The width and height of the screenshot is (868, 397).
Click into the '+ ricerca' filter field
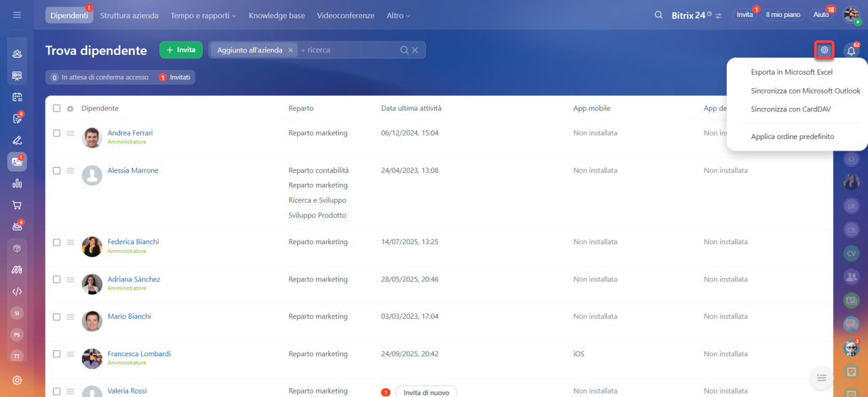pyautogui.click(x=346, y=50)
